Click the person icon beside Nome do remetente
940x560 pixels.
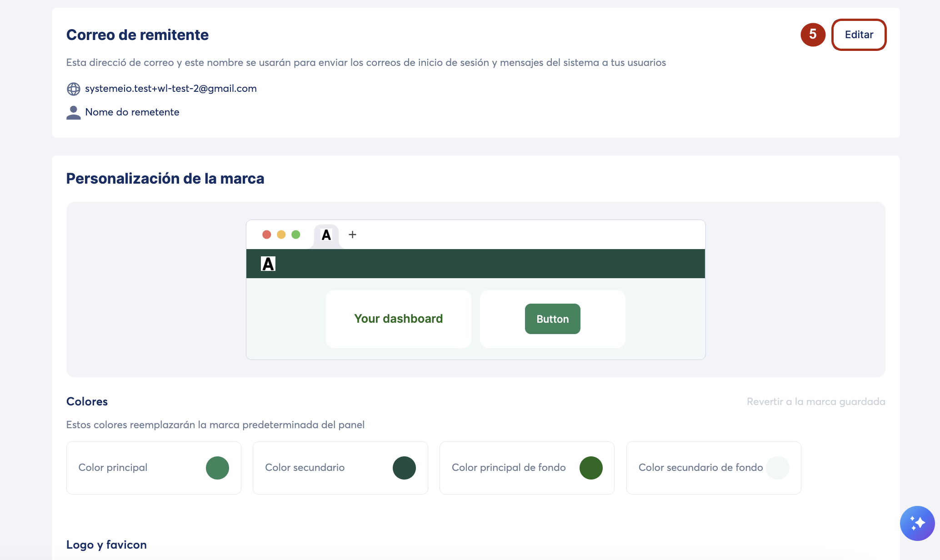(73, 112)
